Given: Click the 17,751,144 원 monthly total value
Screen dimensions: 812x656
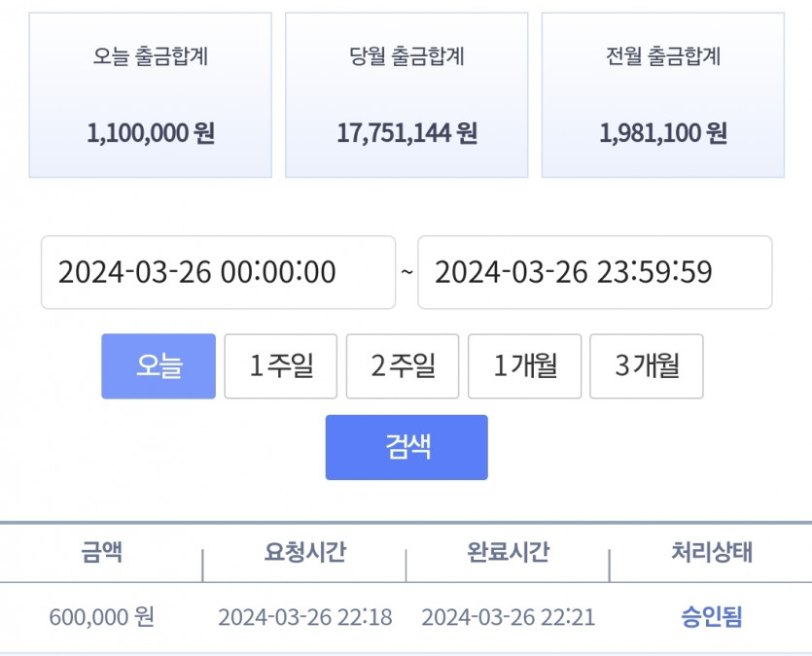Looking at the screenshot, I should click(x=407, y=133).
